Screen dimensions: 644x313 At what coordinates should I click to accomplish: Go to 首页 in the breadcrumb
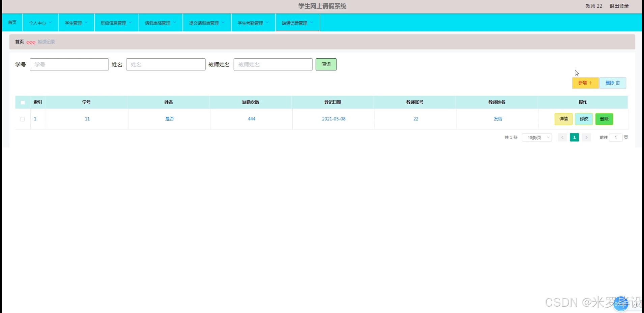[x=20, y=42]
